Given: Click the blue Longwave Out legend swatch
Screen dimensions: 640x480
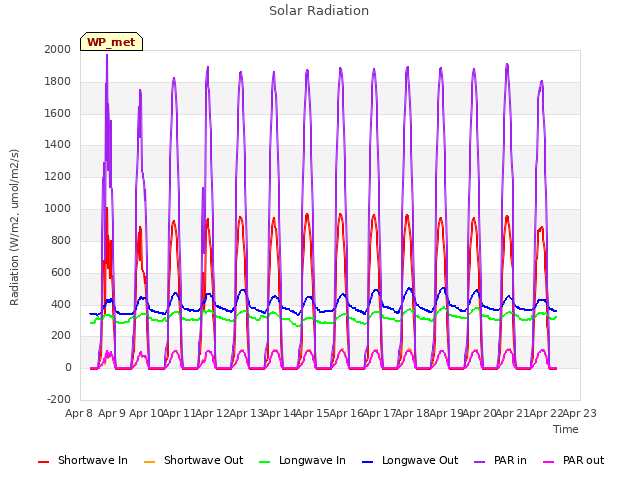Looking at the screenshot, I should (367, 462).
